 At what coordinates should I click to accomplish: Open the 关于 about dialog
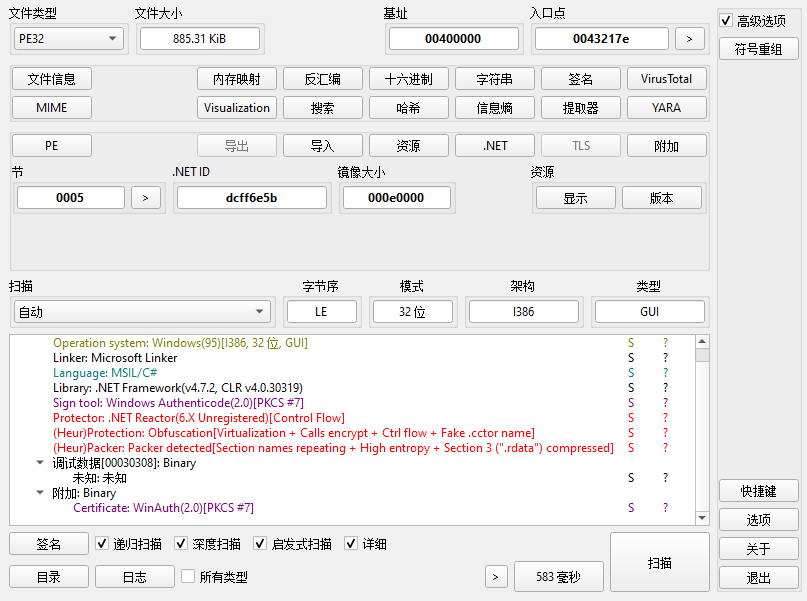[759, 549]
